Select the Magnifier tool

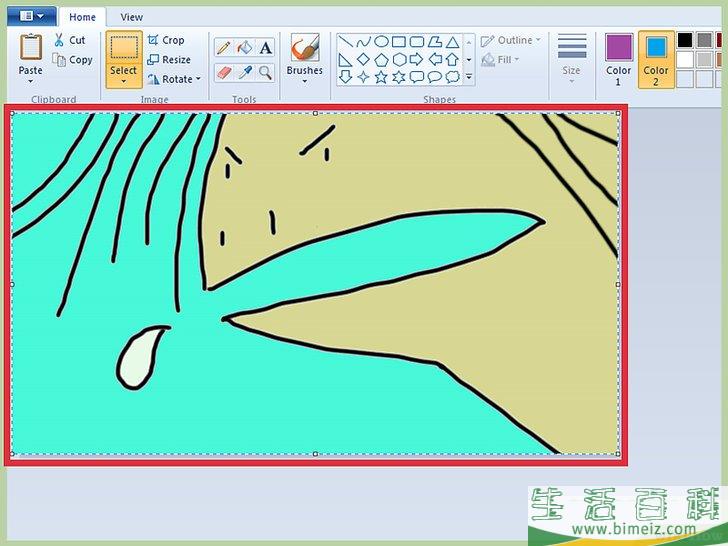pyautogui.click(x=266, y=73)
